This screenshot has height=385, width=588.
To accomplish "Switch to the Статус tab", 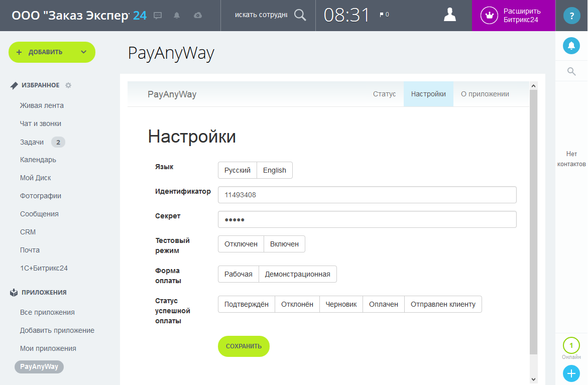I will pos(384,94).
